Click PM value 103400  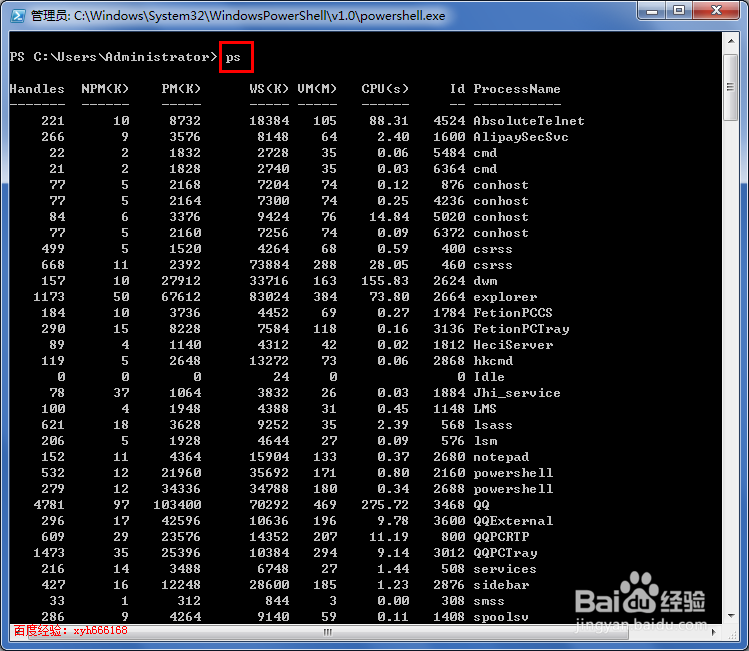(x=177, y=505)
